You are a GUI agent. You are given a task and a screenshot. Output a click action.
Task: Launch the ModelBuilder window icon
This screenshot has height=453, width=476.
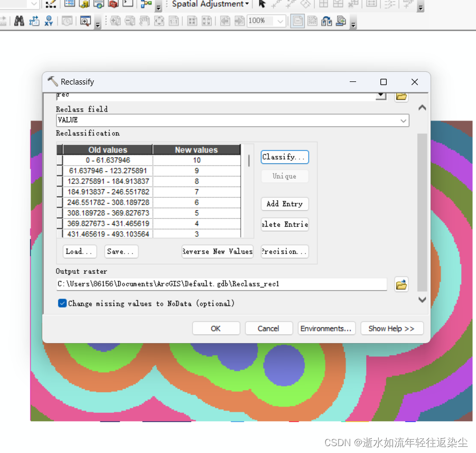[146, 4]
